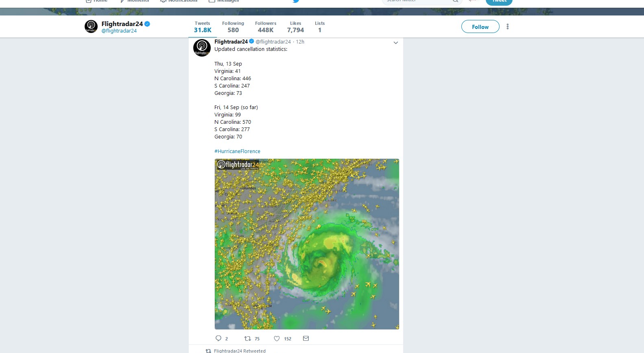Click the Twitter bird logo at top
The image size is (644, 353).
[x=296, y=1]
